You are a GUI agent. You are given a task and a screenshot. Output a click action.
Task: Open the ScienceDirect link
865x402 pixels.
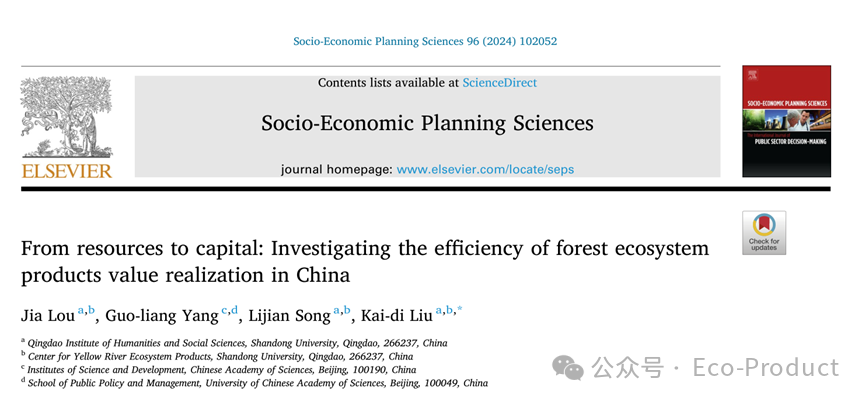[x=499, y=83]
